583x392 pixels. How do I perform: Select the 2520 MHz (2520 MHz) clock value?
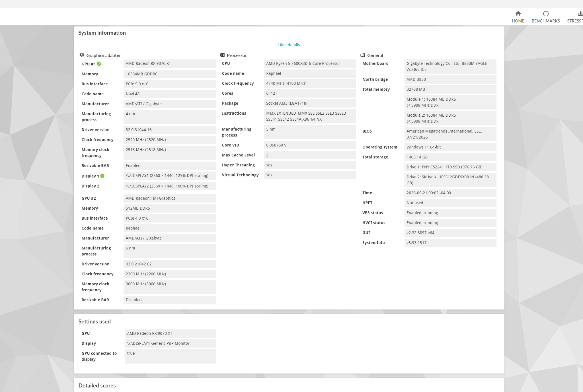click(x=170, y=140)
